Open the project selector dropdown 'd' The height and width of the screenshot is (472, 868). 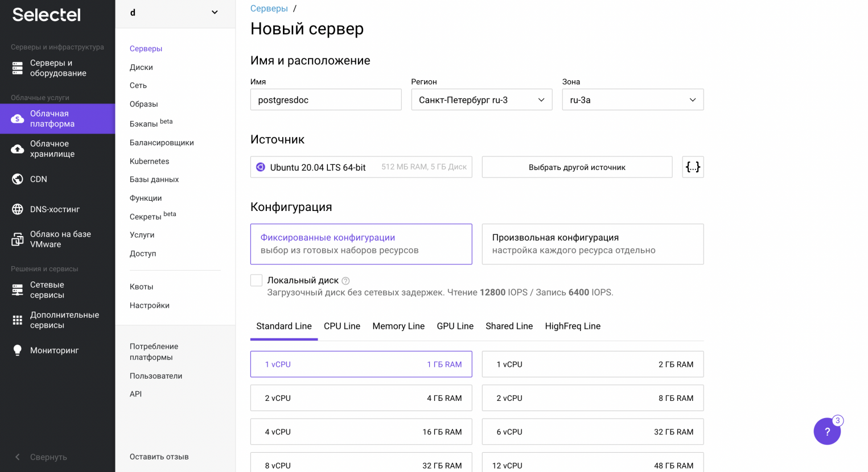pos(175,13)
